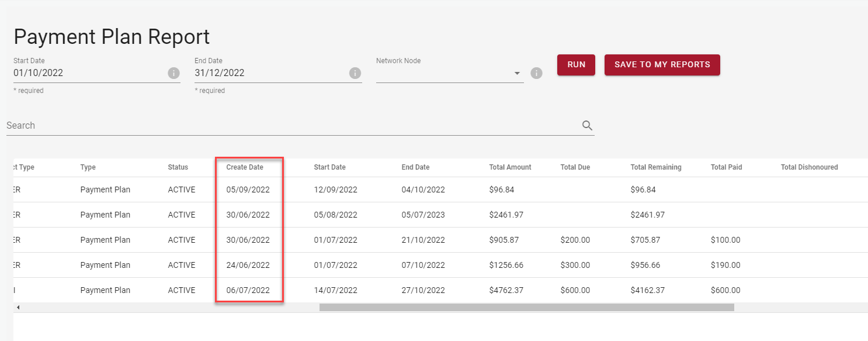868x341 pixels.
Task: Click the Search input field
Action: click(x=234, y=125)
